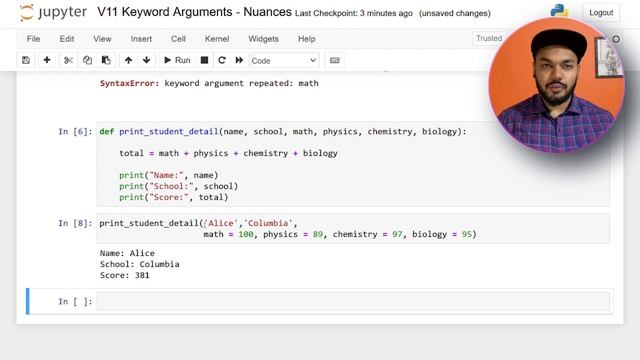
Task: Click the print("School:", school) line
Action: point(178,186)
